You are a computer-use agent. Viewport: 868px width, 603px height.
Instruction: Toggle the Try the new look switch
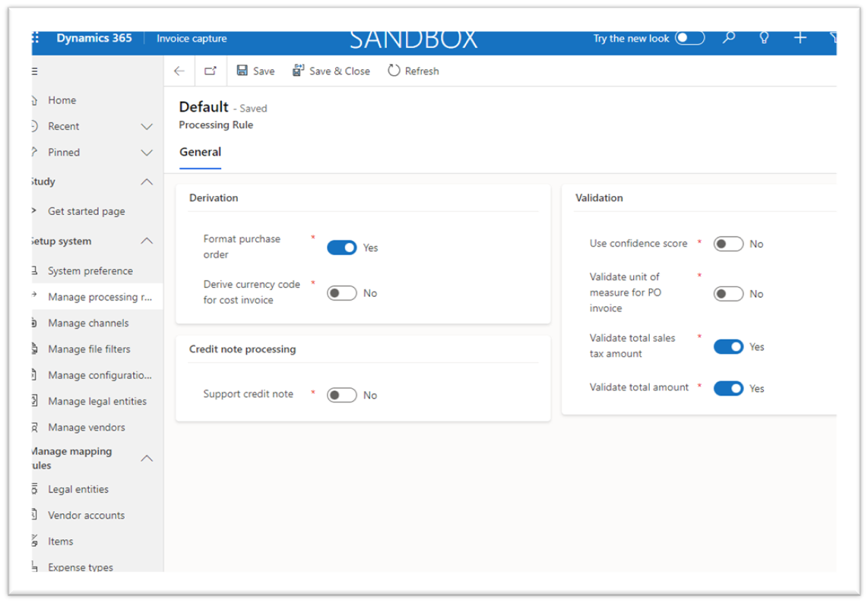click(690, 37)
